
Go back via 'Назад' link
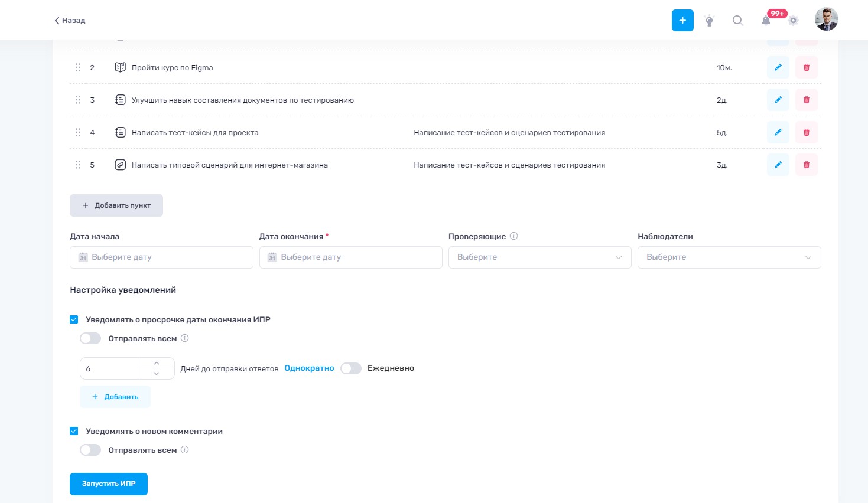pos(70,21)
